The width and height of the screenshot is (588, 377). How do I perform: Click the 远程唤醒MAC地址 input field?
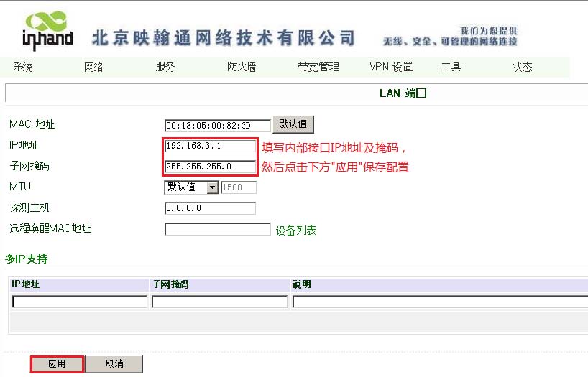click(x=217, y=230)
